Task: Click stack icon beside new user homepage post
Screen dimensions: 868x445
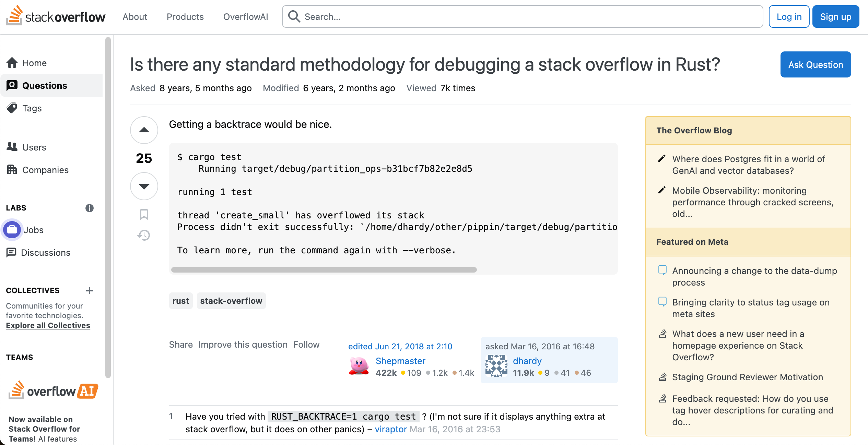Action: (x=662, y=334)
